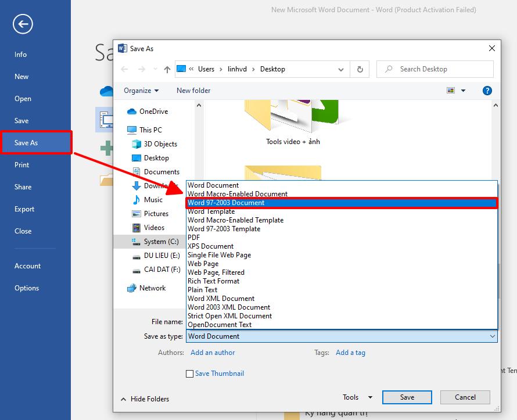Viewport: 517px width, 420px height.
Task: Click the dialog's Back navigation arrow
Action: point(125,69)
